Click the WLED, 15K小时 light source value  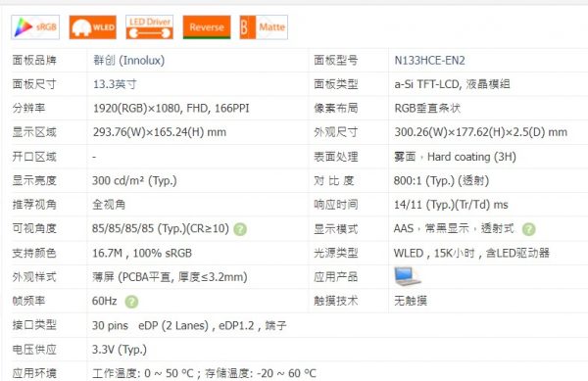(471, 254)
